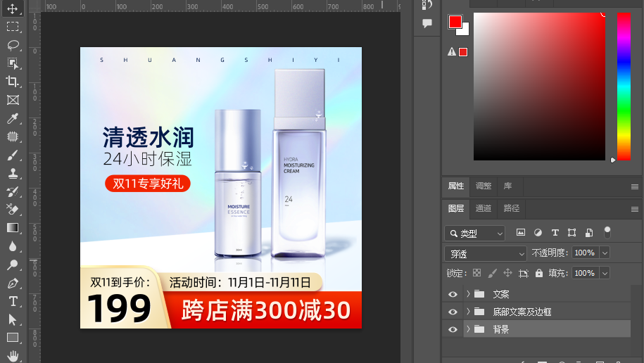Select the Horizontal Type tool
Screen dimensions: 644x363
(13, 301)
